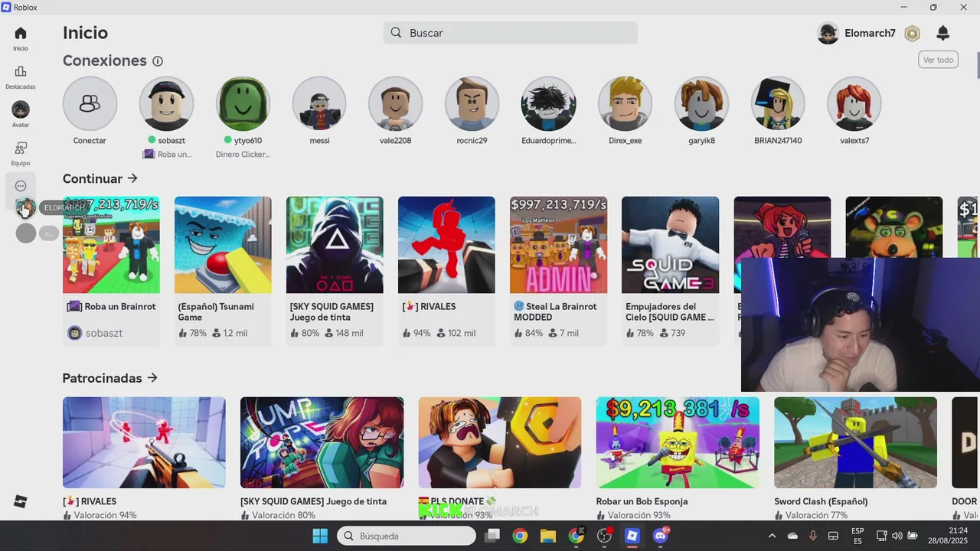The width and height of the screenshot is (980, 551).
Task: Open the Elomarch7 profile avatar
Action: coord(828,34)
